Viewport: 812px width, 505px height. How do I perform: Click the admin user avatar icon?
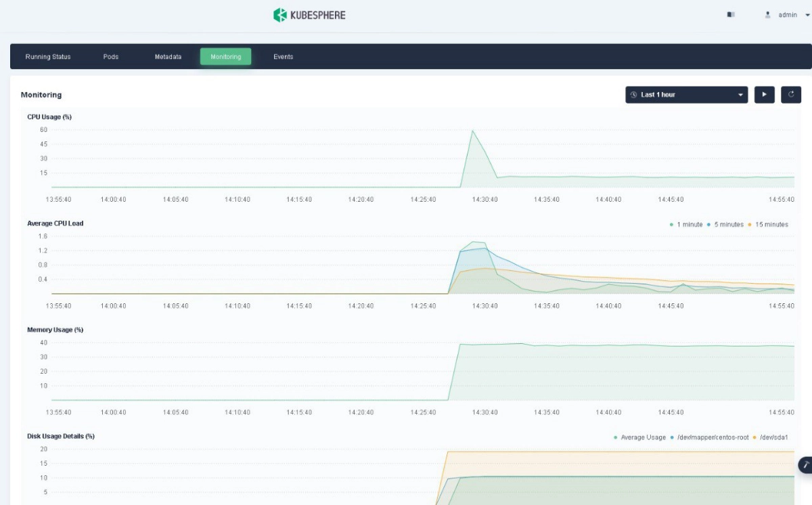click(768, 15)
